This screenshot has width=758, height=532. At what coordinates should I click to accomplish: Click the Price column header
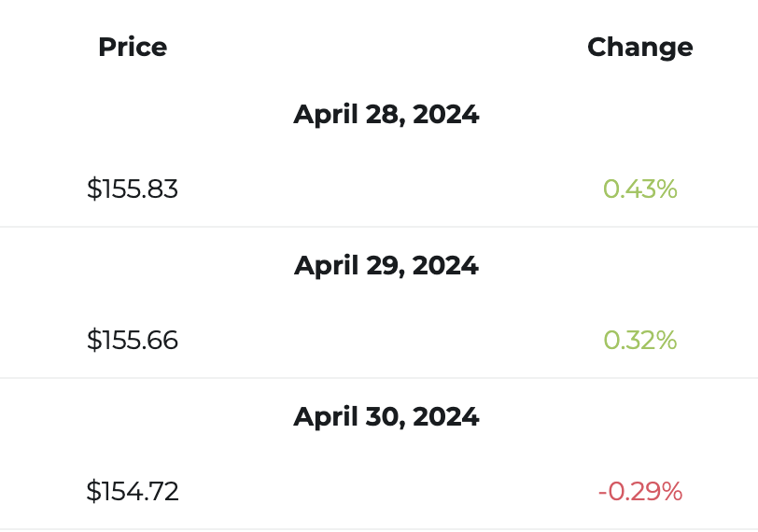[x=133, y=47]
